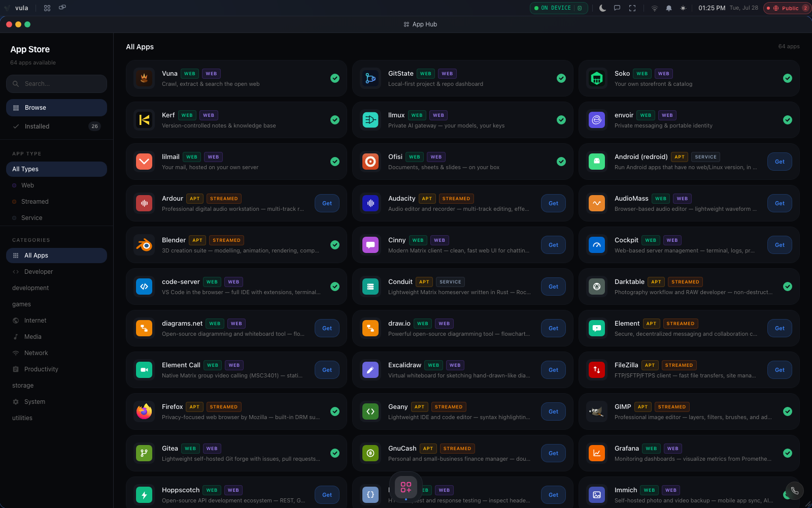Image resolution: width=812 pixels, height=508 pixels.
Task: Open the Browse tab in sidebar
Action: tap(56, 108)
